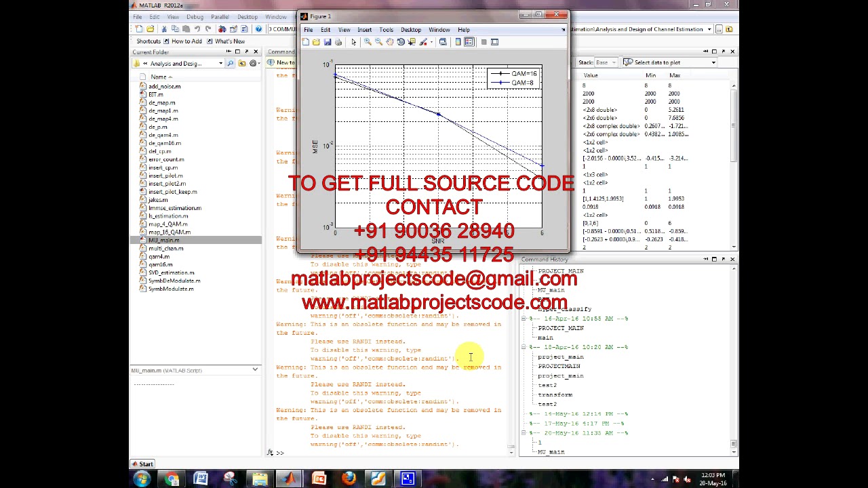The image size is (868, 488).
Task: Click Insert Colorbar icon in Figure 1
Action: 458,42
